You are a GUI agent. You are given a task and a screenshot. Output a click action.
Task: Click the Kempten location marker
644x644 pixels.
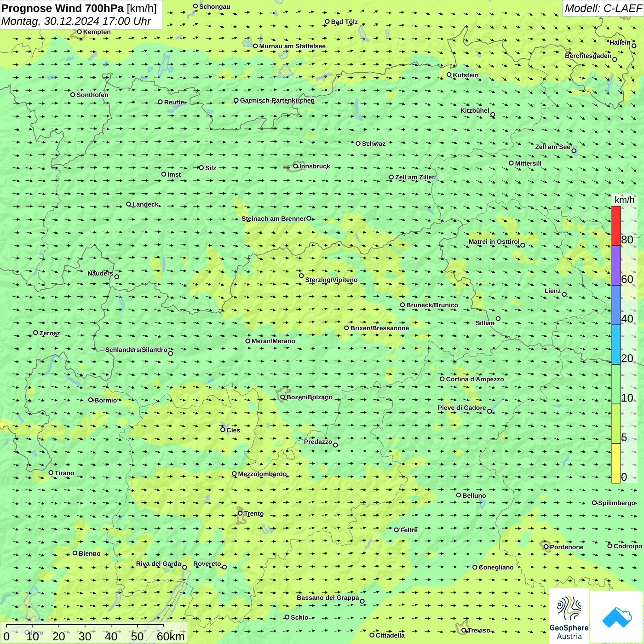pyautogui.click(x=79, y=32)
